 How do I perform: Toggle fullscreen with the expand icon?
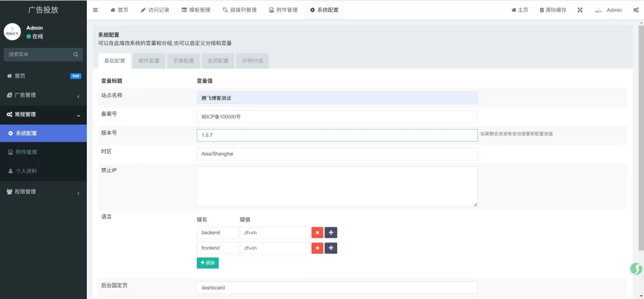point(580,10)
